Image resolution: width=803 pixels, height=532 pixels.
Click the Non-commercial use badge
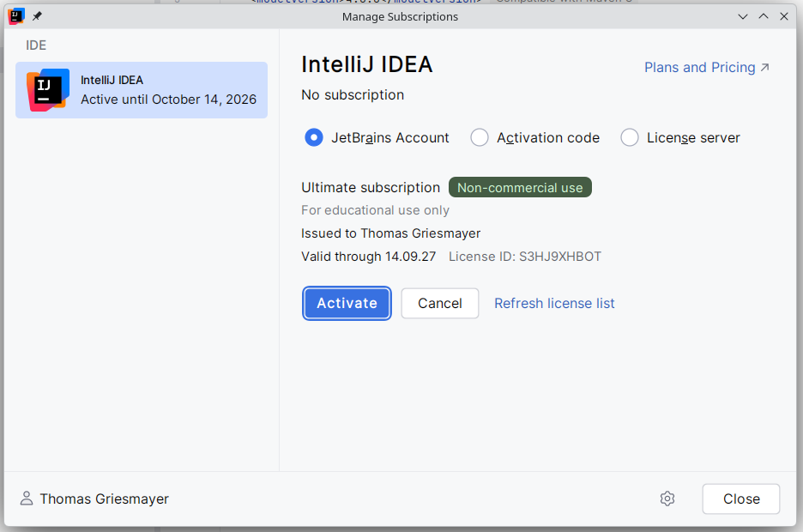[520, 187]
